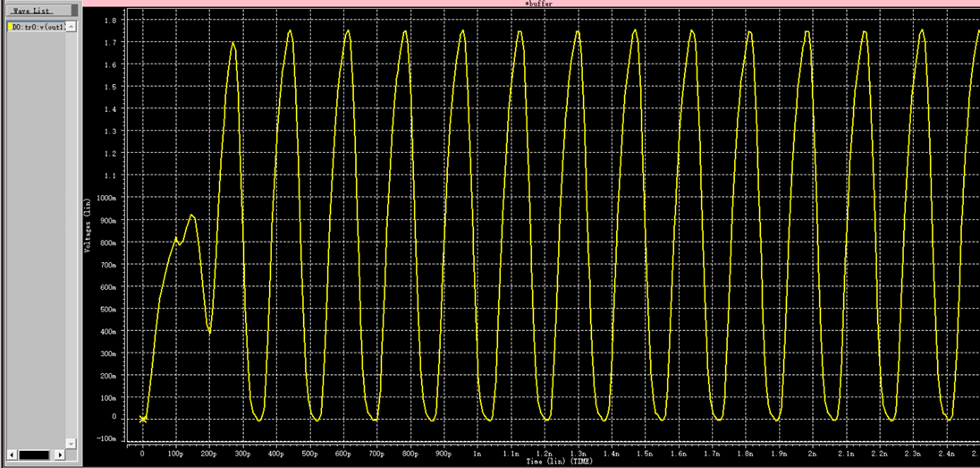Click the 100p tick label on time axis

coord(175,453)
